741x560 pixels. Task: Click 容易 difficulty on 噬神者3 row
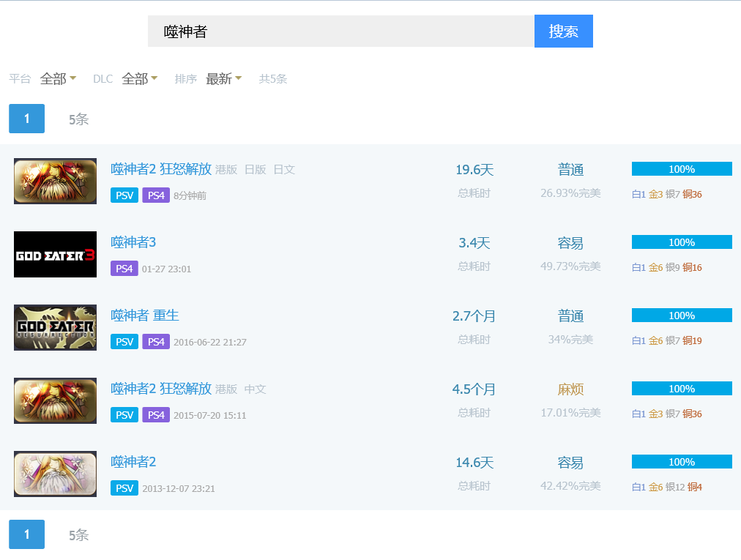click(x=570, y=243)
